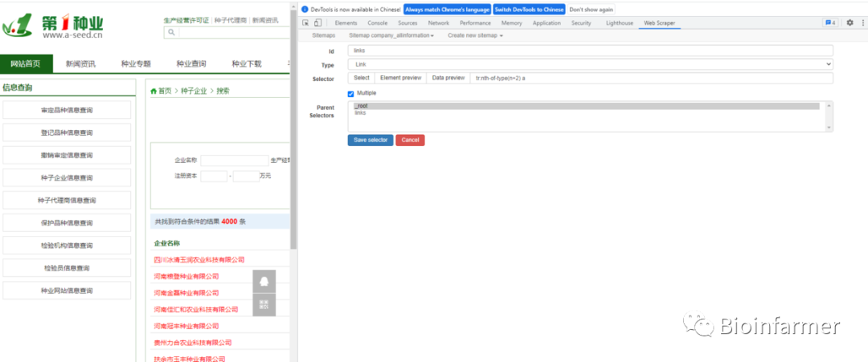
Task: Click Element preview button
Action: click(400, 79)
